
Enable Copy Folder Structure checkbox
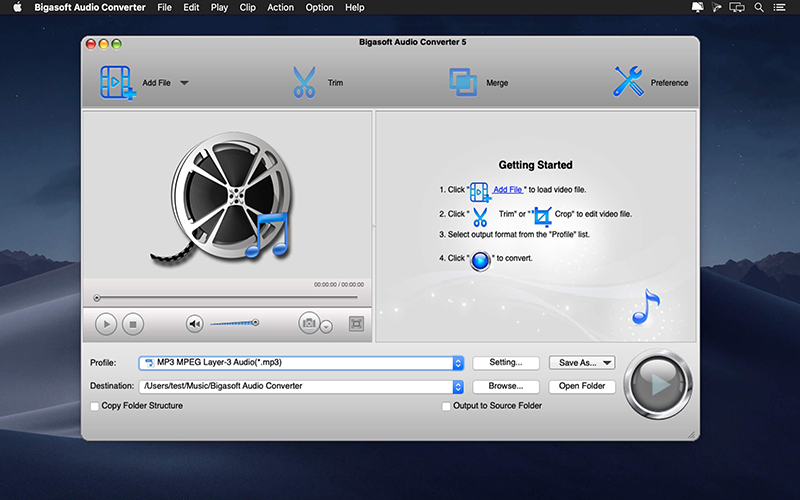coord(94,407)
